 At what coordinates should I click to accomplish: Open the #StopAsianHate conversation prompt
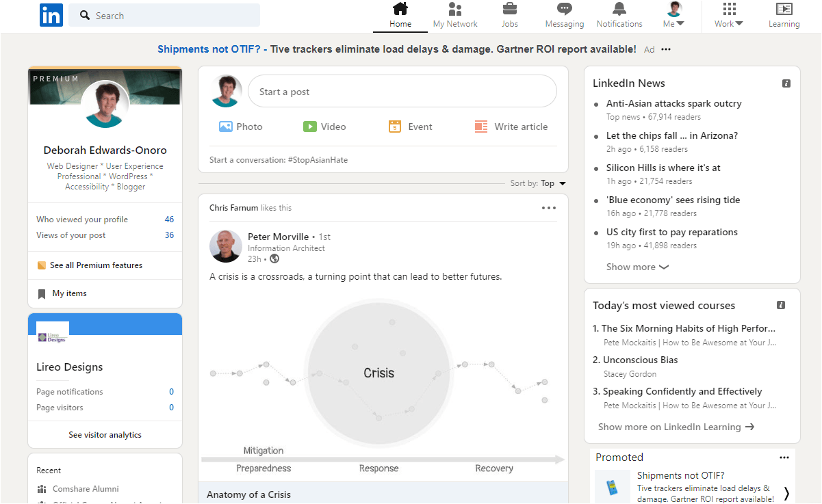(x=279, y=160)
